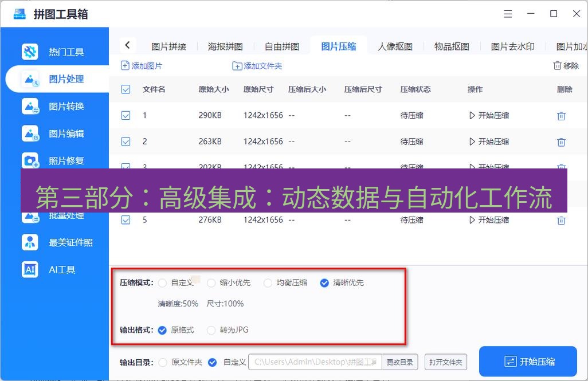
Task: Uncheck the checkbox for file 2
Action: click(x=126, y=142)
